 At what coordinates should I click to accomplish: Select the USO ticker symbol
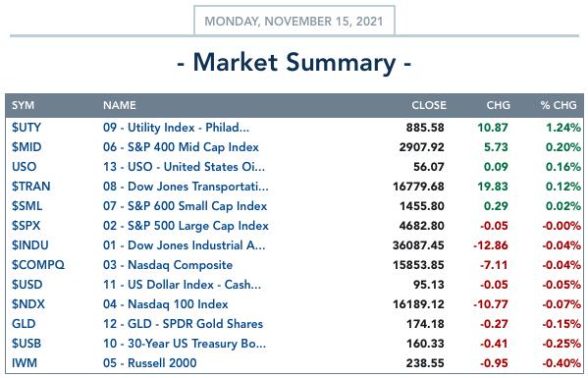pyautogui.click(x=24, y=167)
